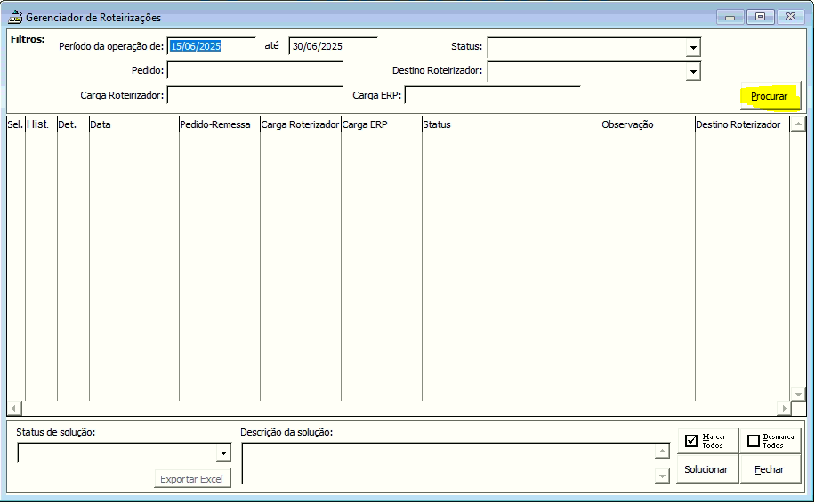Click the Solucionar button
The width and height of the screenshot is (815, 504).
point(706,469)
